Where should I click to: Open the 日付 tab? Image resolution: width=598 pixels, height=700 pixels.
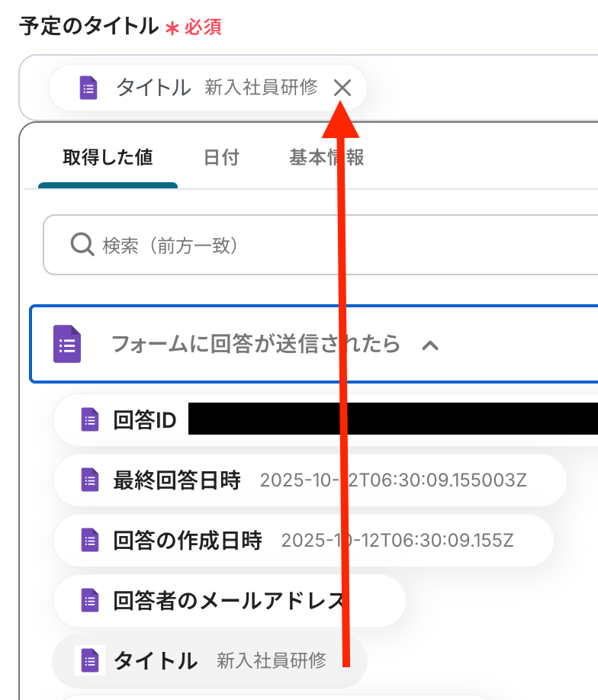221,158
